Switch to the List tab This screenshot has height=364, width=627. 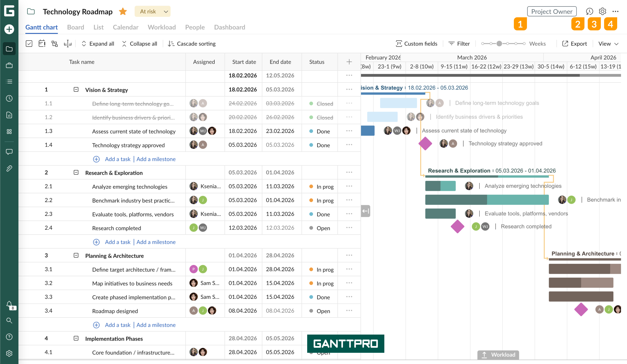[98, 27]
